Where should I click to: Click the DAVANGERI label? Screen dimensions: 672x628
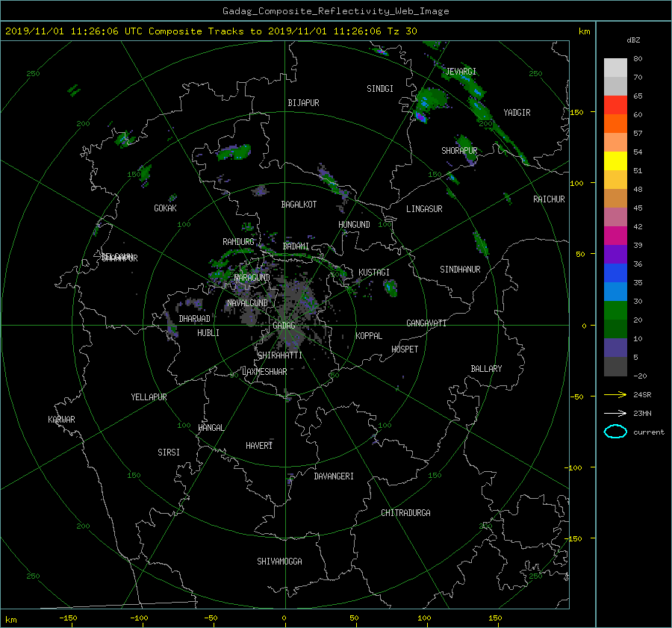(x=334, y=476)
